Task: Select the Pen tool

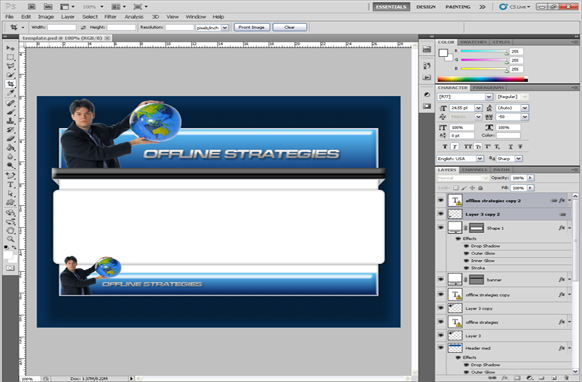Action: click(x=10, y=176)
